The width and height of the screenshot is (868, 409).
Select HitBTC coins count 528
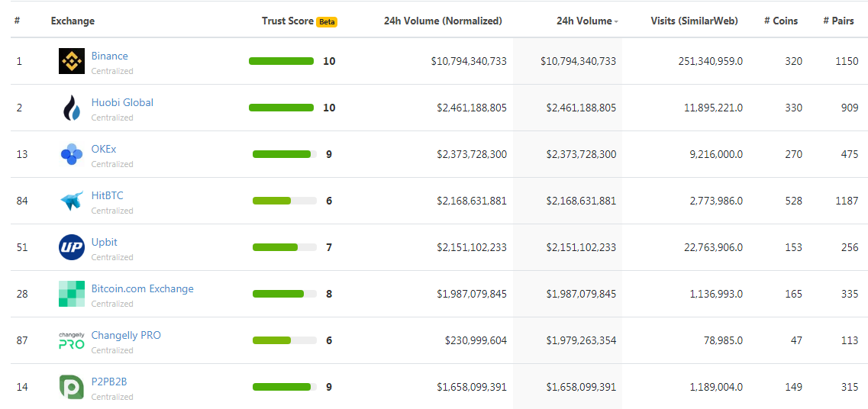point(793,201)
